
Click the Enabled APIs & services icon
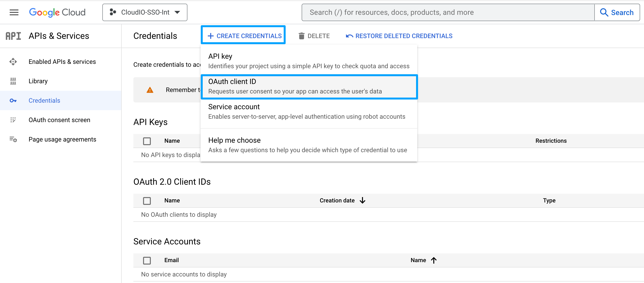[13, 62]
